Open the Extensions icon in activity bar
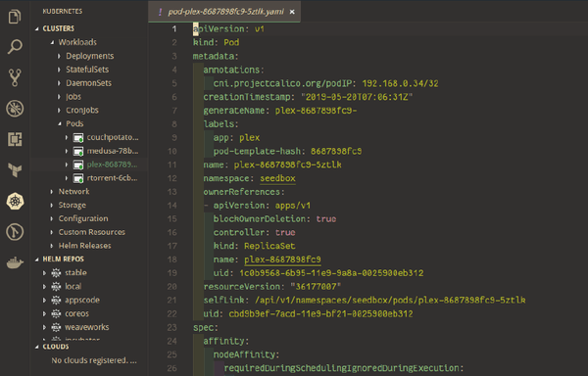The height and width of the screenshot is (376, 588). coord(15,139)
